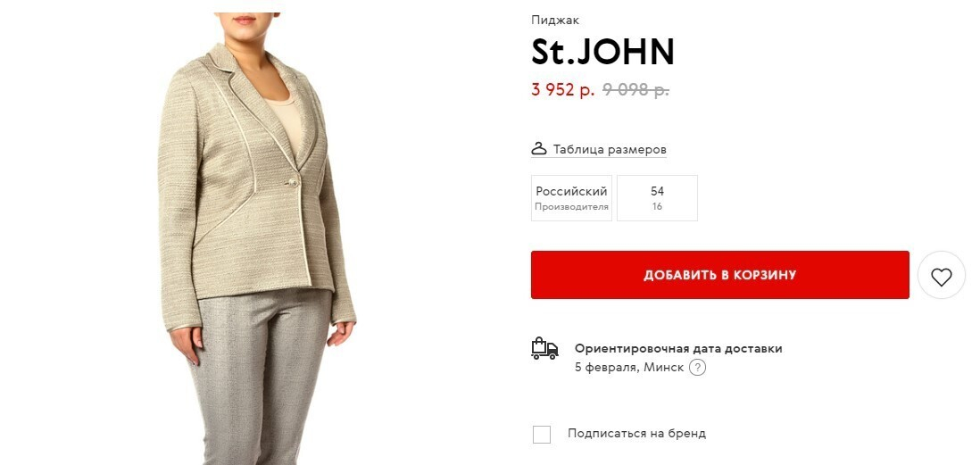This screenshot has height=465, width=980.
Task: Open the St.JOHN brand title
Action: tap(603, 52)
